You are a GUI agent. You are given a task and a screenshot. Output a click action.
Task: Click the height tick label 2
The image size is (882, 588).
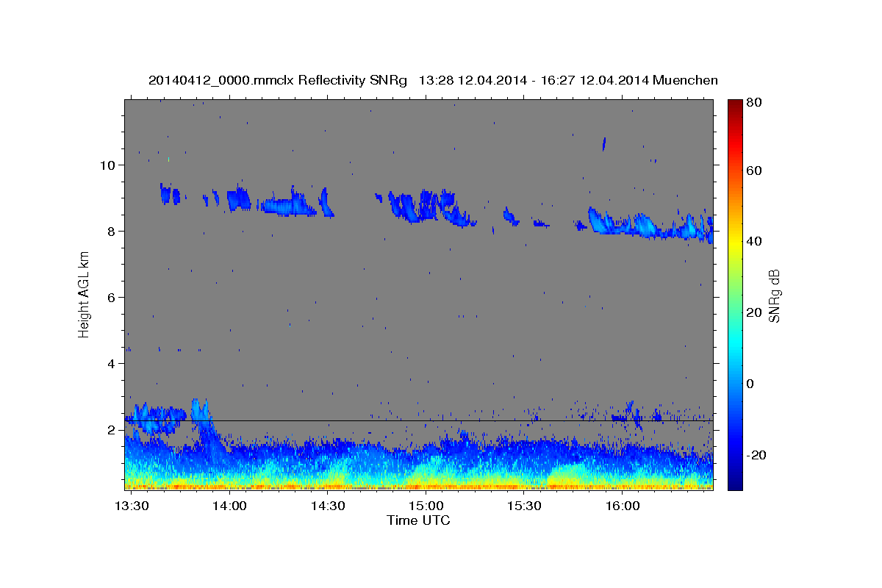pos(111,429)
